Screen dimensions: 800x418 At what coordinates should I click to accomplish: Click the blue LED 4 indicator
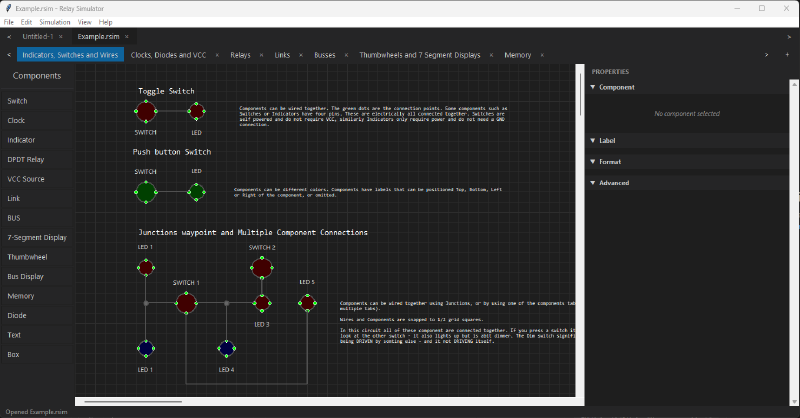point(227,348)
